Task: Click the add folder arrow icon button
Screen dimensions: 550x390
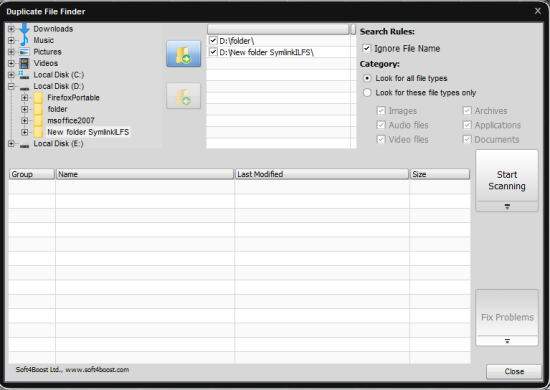Action: coord(183,54)
